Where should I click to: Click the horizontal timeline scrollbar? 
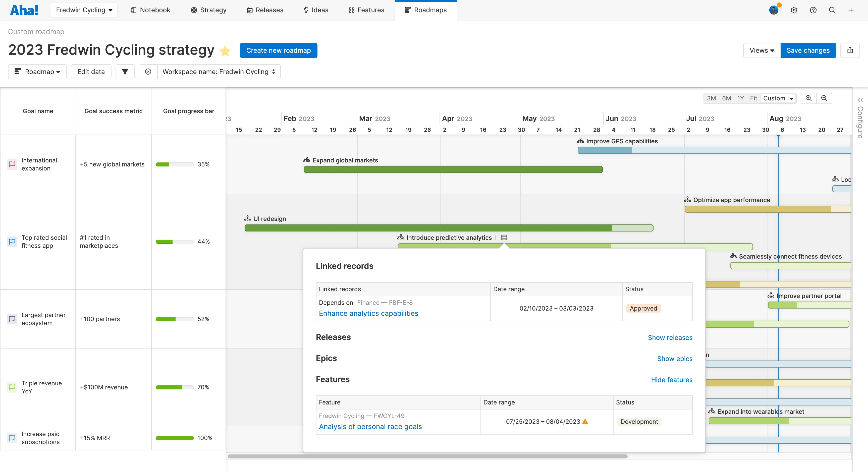[x=427, y=456]
